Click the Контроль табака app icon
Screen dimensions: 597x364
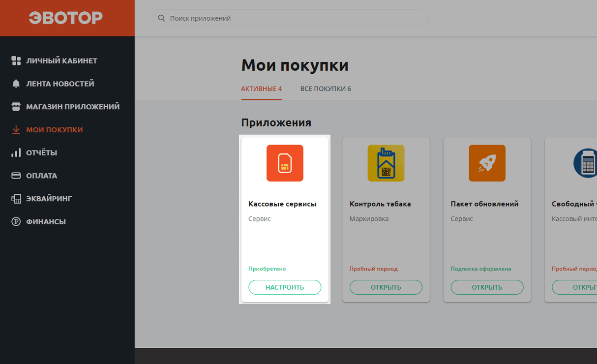pyautogui.click(x=386, y=163)
